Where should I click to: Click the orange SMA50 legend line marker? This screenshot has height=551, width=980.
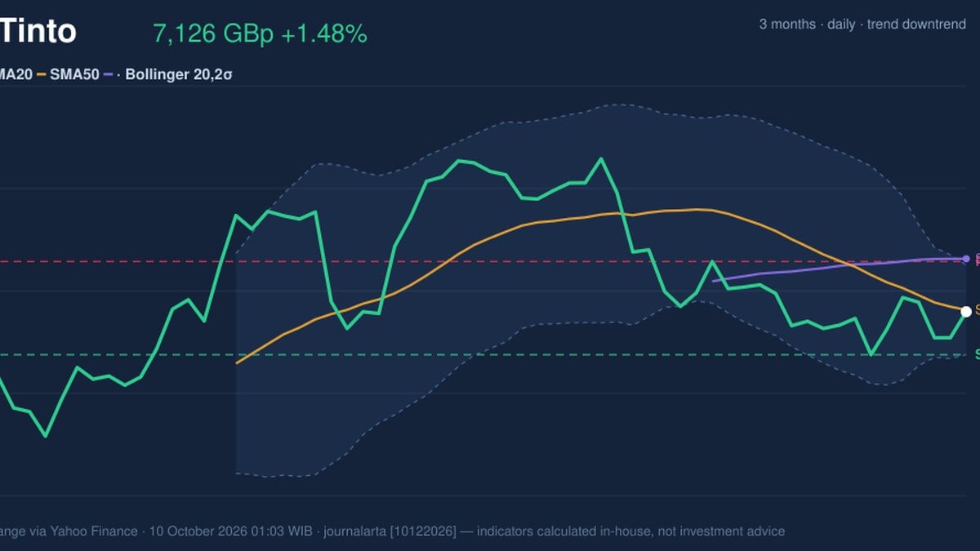tap(42, 74)
